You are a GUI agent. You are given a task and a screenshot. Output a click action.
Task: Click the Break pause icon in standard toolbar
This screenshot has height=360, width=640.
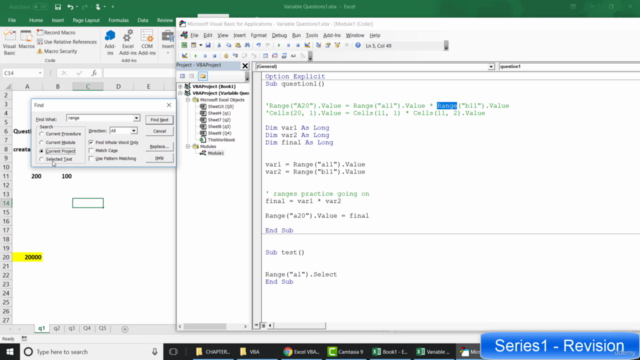(x=288, y=45)
